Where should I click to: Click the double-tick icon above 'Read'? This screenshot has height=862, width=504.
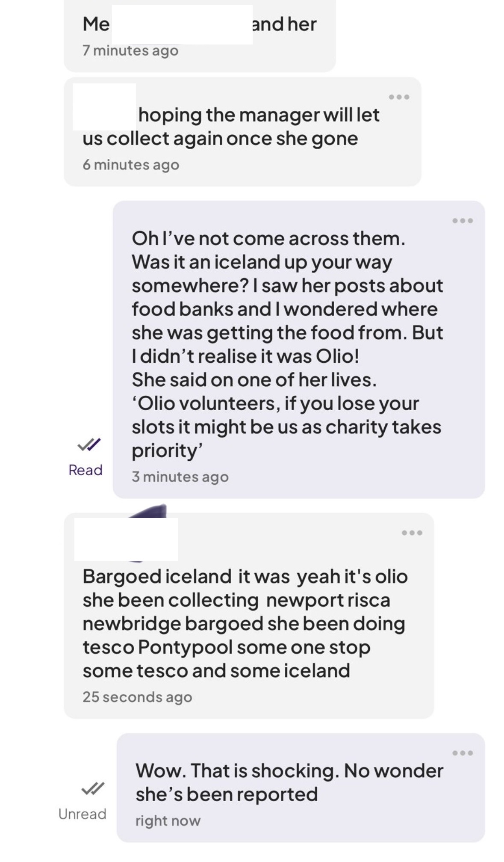point(89,444)
